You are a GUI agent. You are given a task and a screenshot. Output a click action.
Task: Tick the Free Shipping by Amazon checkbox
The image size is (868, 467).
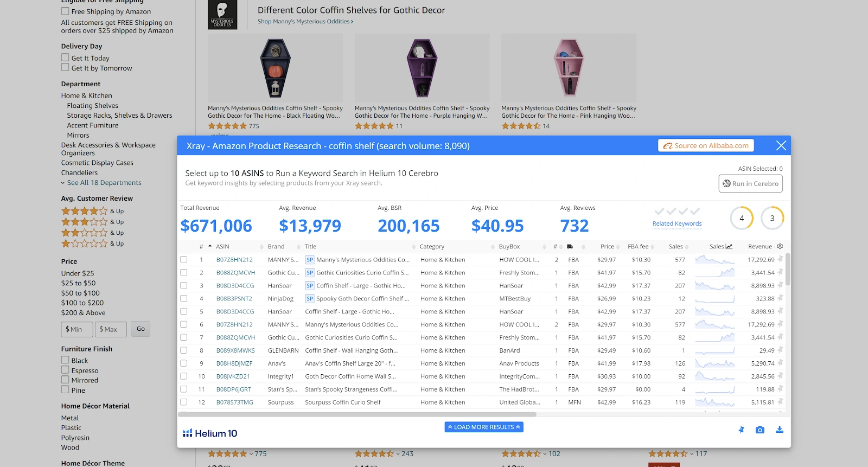65,11
